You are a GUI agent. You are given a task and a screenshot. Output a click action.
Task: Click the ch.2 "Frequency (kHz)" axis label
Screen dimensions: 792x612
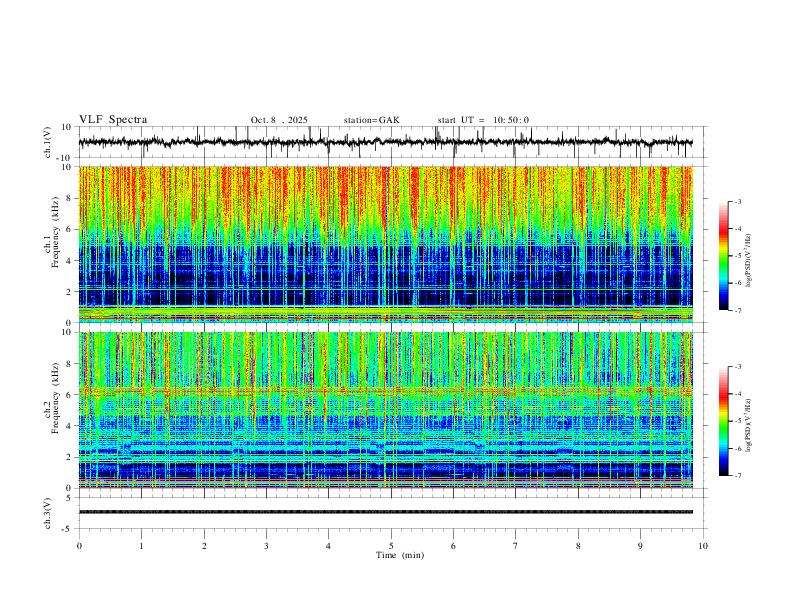coord(55,398)
